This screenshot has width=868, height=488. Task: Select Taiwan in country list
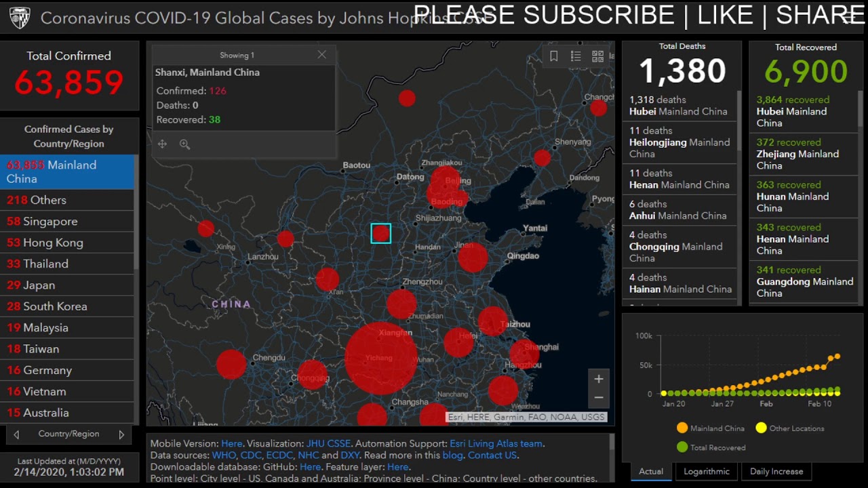tap(67, 349)
